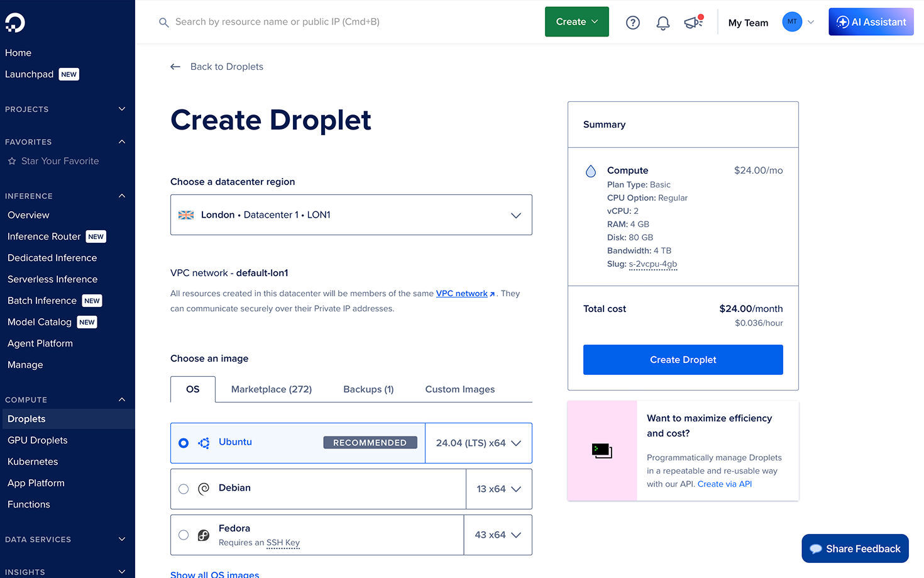This screenshot has width=924, height=578.
Task: Open Launchpad in the sidebar
Action: click(x=30, y=74)
